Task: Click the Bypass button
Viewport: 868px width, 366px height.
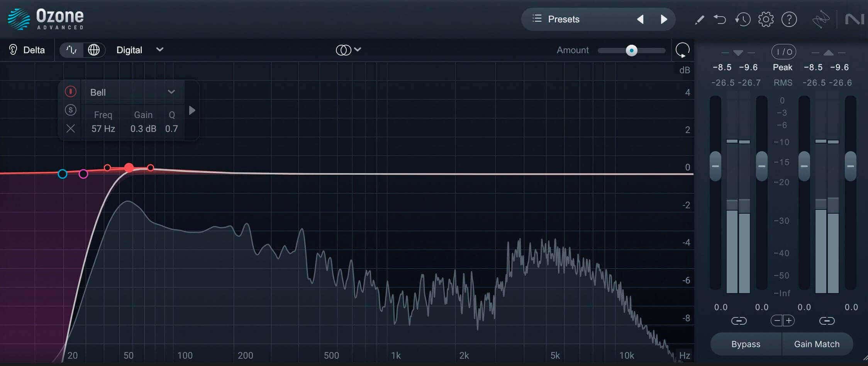Action: point(746,344)
